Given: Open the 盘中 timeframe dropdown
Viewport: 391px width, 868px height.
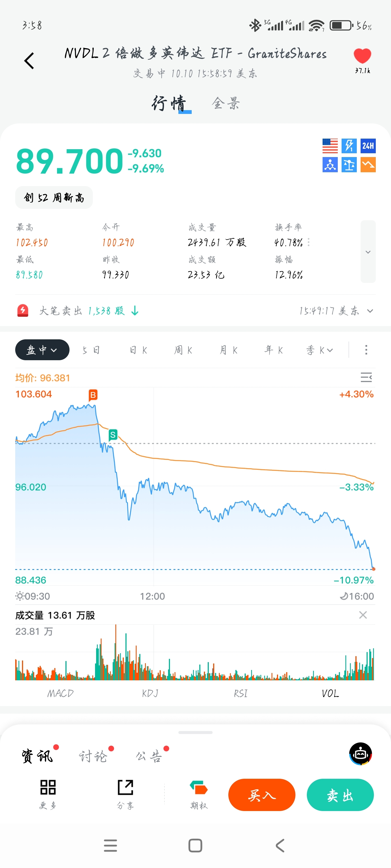Looking at the screenshot, I should (42, 350).
